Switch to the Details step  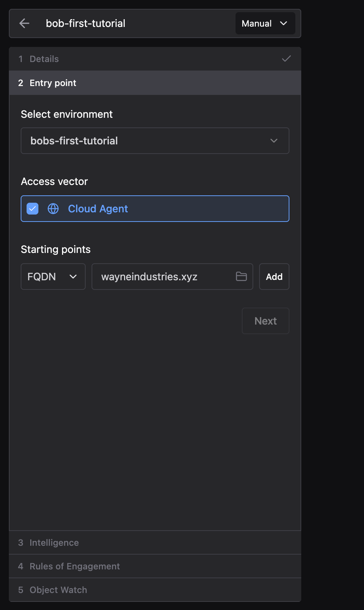pos(155,59)
